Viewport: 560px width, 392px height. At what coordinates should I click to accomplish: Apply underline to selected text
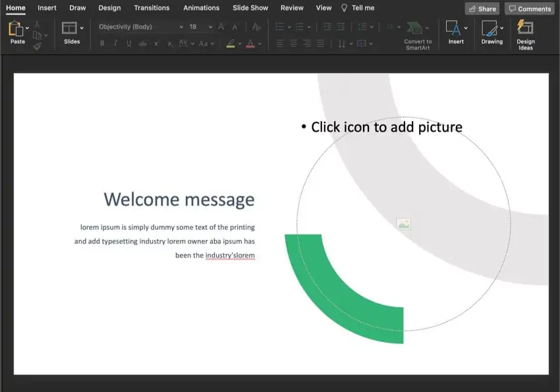128,42
